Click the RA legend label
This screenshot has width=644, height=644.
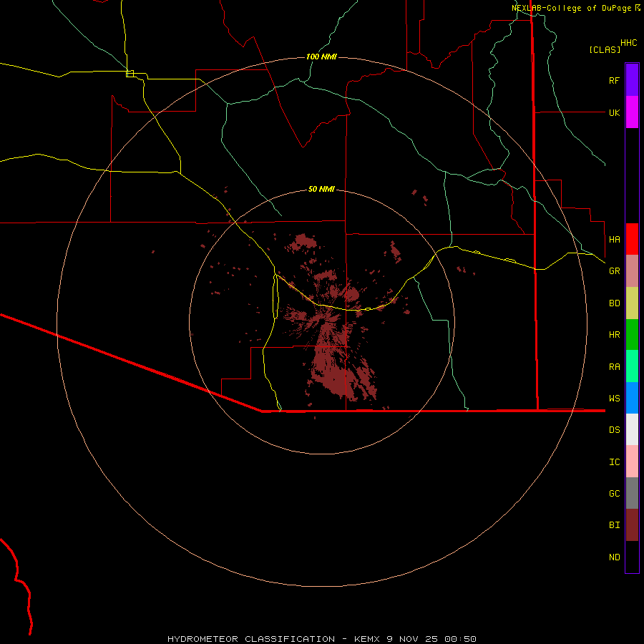(x=614, y=367)
